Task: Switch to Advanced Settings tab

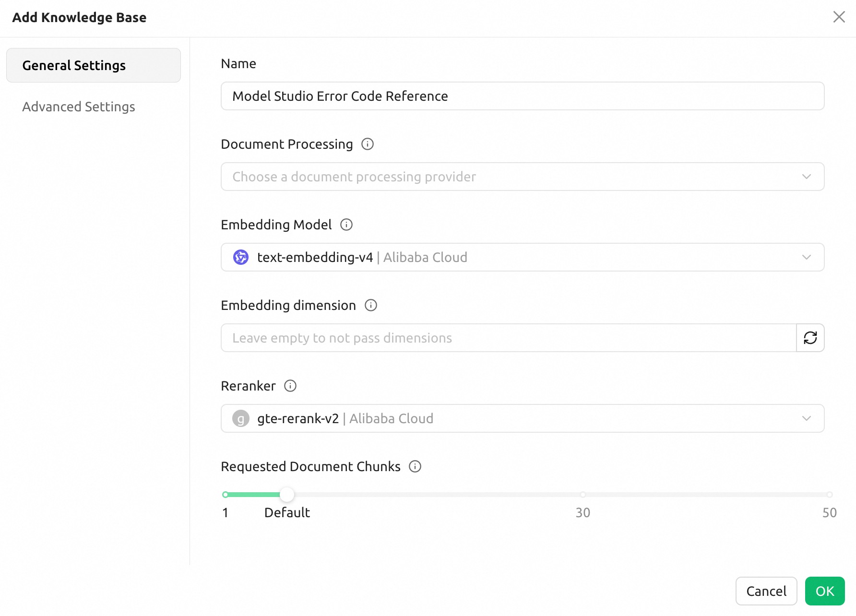Action: click(94, 107)
